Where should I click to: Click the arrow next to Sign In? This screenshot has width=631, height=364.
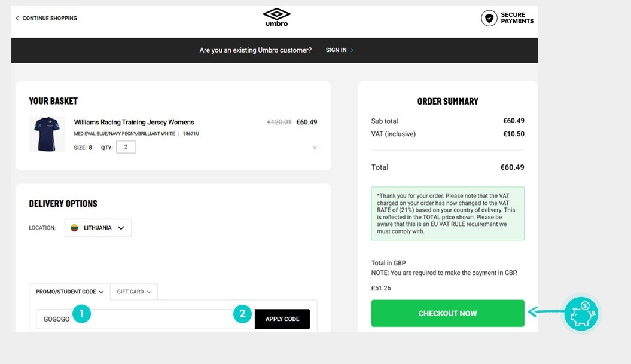point(352,50)
